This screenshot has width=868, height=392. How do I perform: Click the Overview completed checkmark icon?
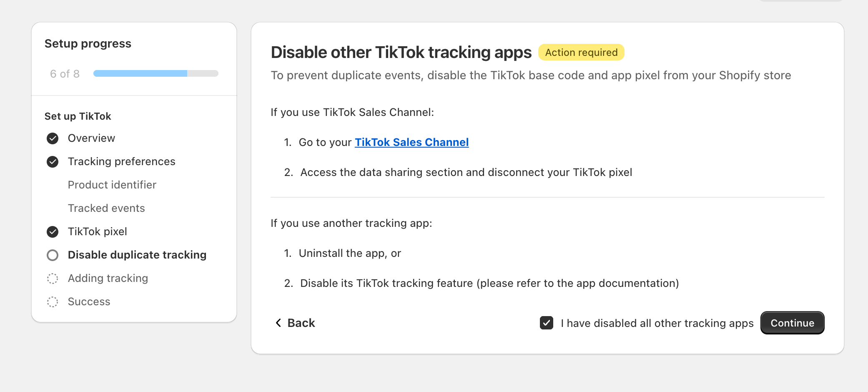[x=53, y=138]
